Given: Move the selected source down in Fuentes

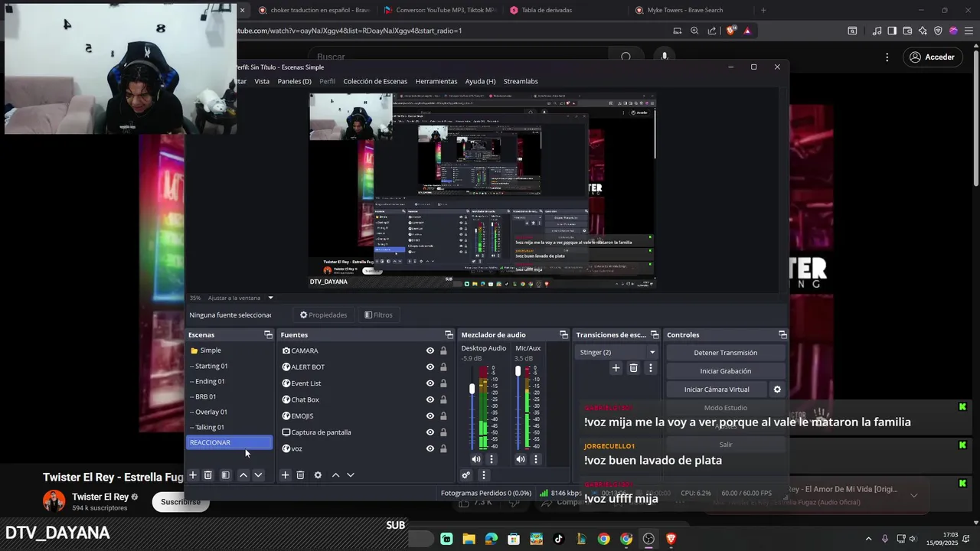Looking at the screenshot, I should point(351,475).
